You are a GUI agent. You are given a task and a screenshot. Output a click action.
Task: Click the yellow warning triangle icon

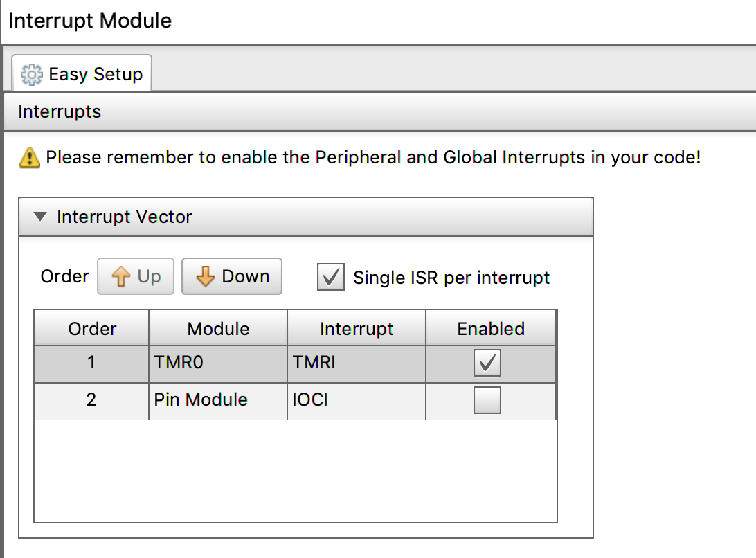(29, 158)
